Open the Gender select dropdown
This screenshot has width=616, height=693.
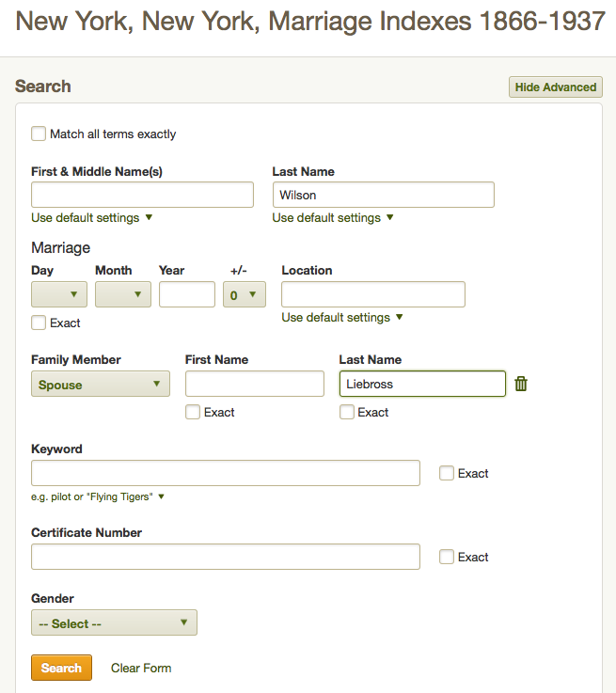pos(114,622)
